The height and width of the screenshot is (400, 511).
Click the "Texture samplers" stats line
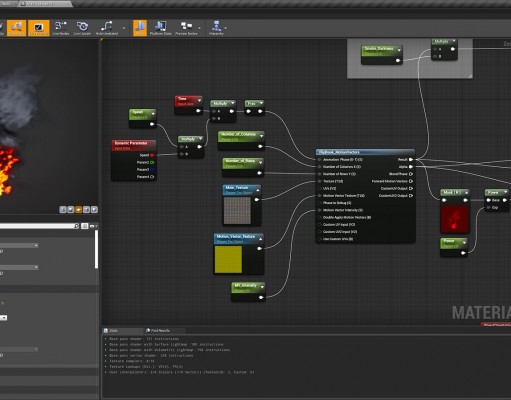[x=132, y=361]
